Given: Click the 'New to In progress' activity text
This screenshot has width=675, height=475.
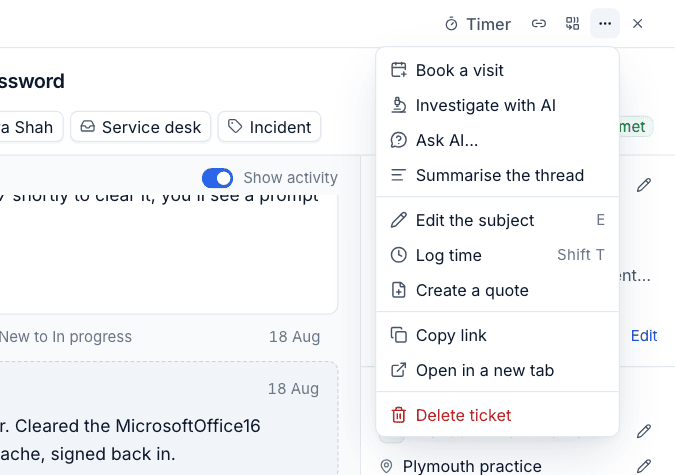Looking at the screenshot, I should 66,337.
